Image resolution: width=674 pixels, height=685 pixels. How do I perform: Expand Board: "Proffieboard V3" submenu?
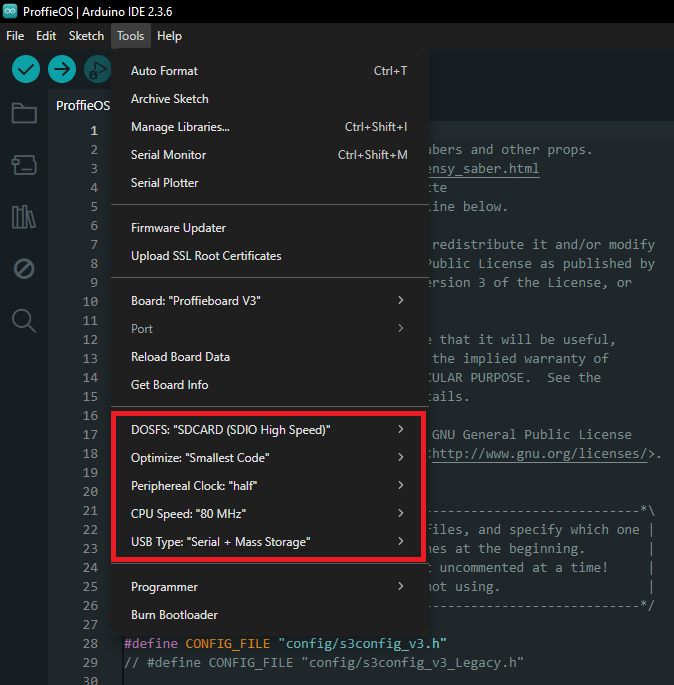269,301
